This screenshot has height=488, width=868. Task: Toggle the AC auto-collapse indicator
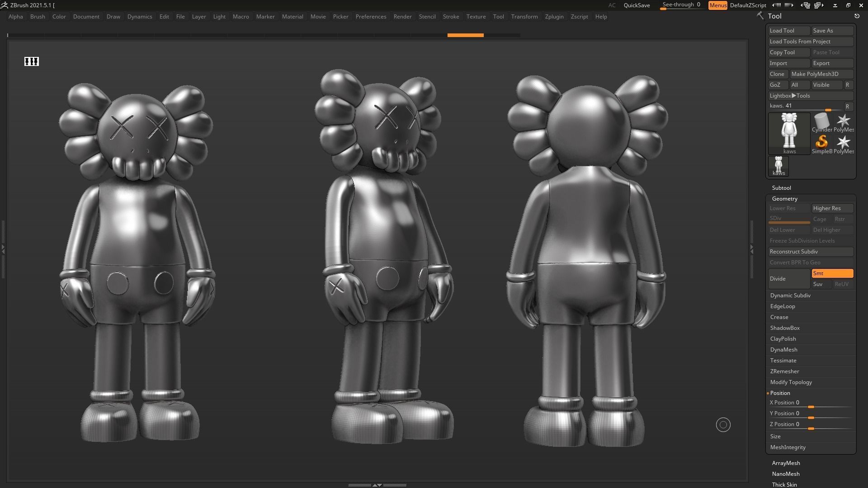pos(612,5)
